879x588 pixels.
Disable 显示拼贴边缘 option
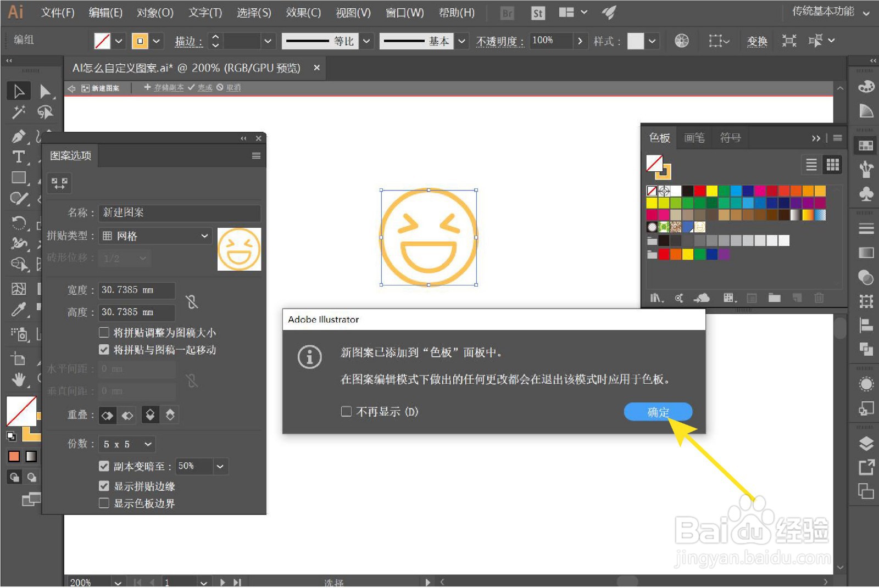click(x=104, y=485)
